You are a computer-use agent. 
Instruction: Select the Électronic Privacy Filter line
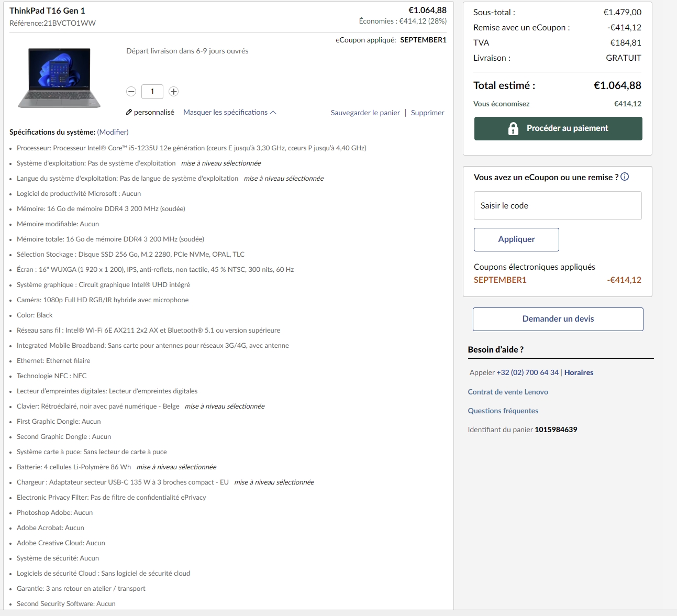pos(112,498)
